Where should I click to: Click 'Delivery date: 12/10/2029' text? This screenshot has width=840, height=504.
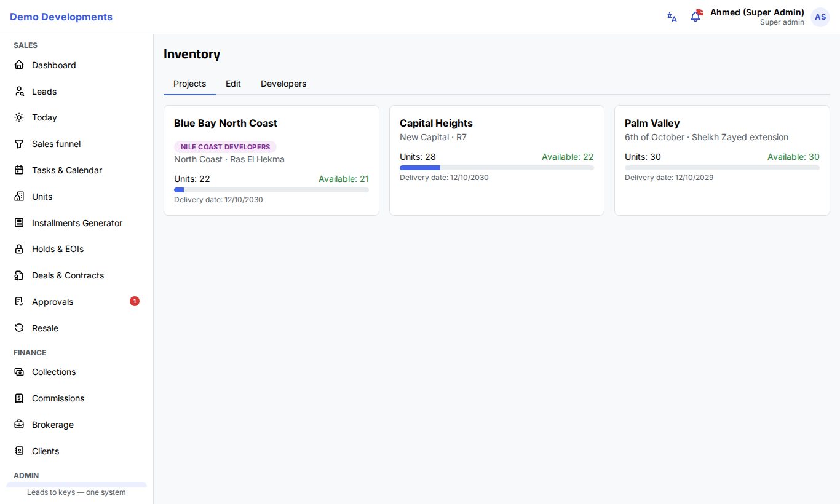[669, 178]
